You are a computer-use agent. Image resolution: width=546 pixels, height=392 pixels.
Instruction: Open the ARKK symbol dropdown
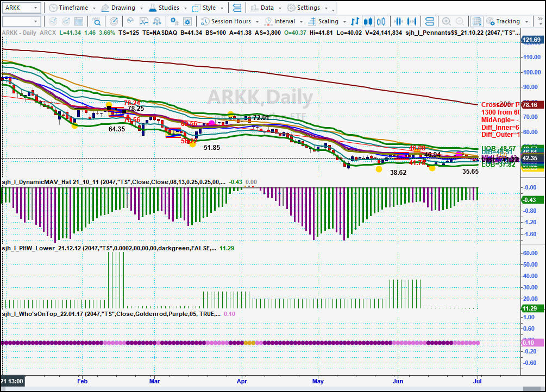tap(35, 8)
